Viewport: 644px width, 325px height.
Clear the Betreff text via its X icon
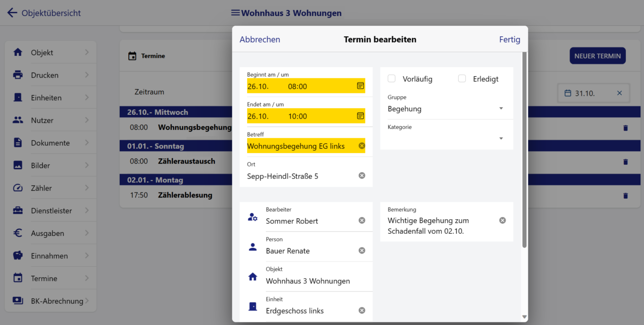click(361, 145)
